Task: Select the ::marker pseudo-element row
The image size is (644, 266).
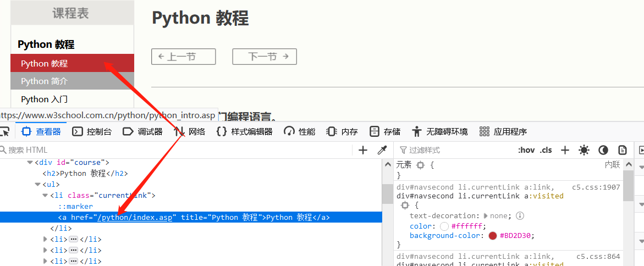Action: point(75,206)
